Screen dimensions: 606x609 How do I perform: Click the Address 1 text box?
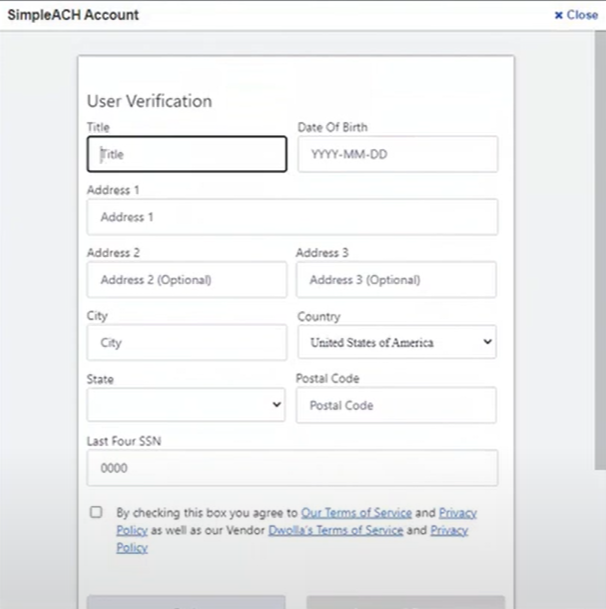[293, 217]
